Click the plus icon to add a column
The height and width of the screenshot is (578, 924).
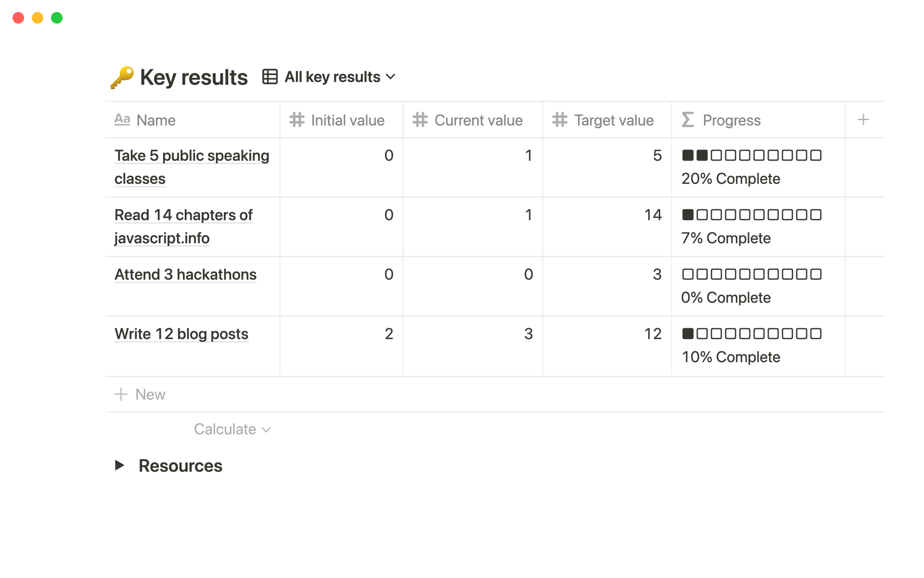click(x=863, y=119)
